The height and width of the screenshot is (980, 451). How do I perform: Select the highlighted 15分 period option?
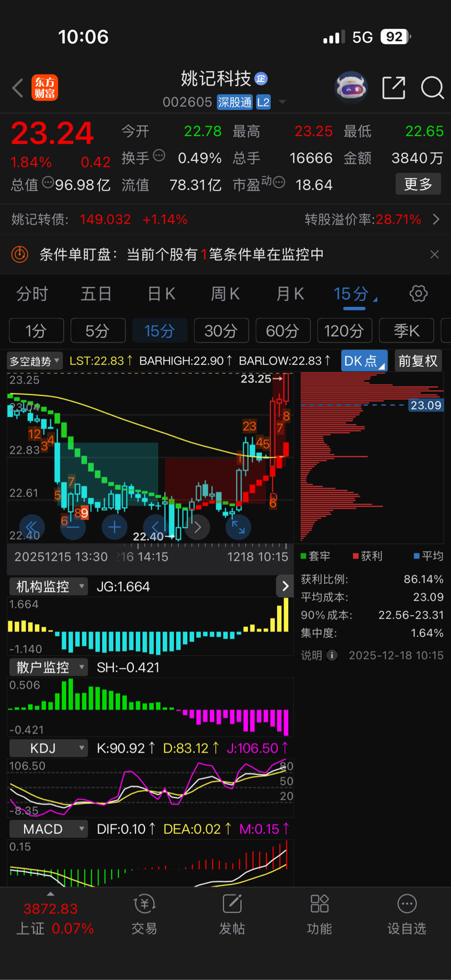(x=160, y=330)
